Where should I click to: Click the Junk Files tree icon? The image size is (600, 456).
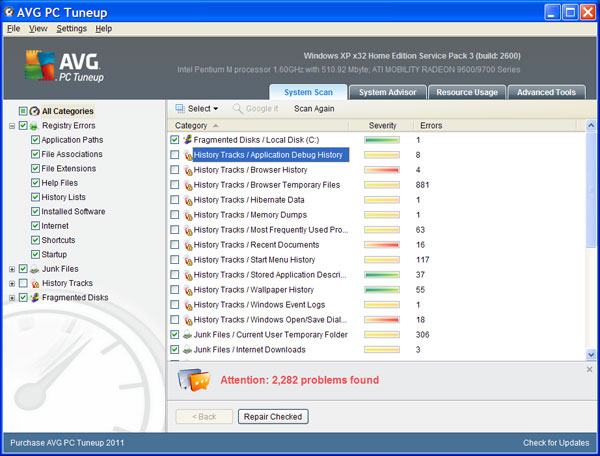[x=34, y=269]
